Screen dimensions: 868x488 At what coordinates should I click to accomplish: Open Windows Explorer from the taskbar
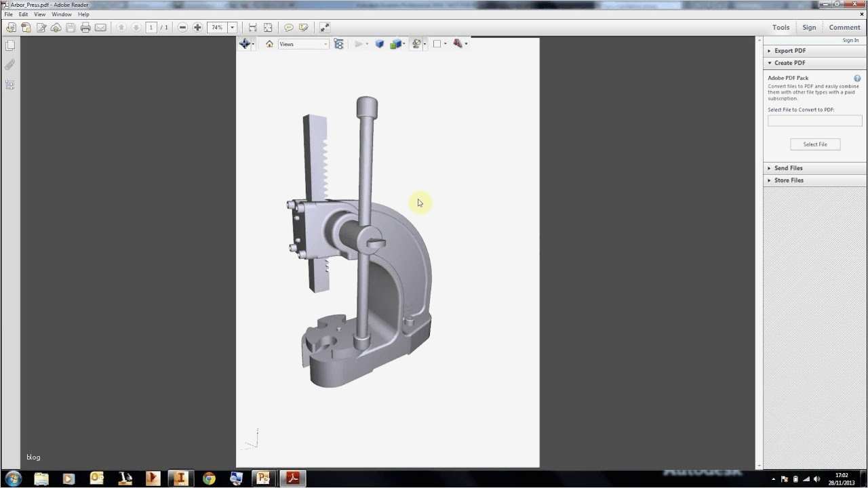41,479
